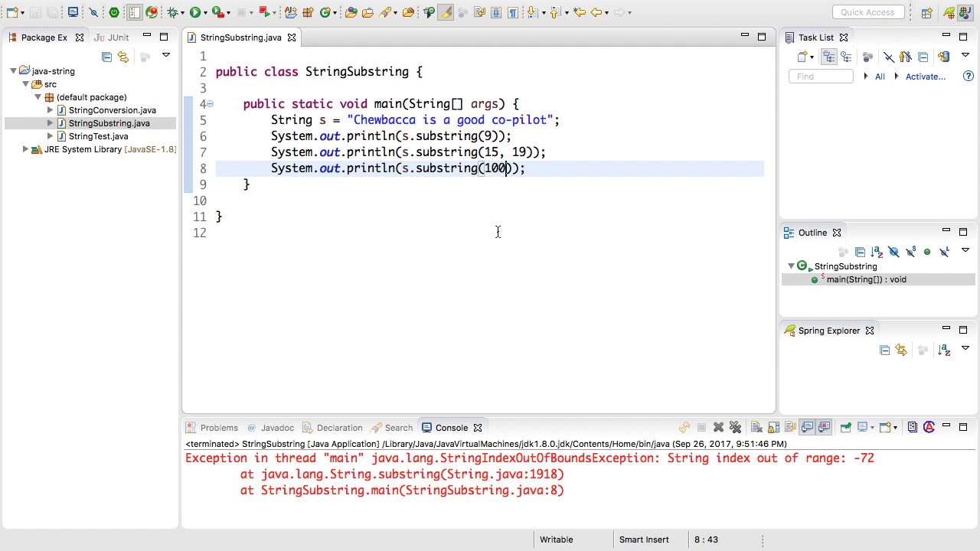The height and width of the screenshot is (551, 980).
Task: Click Link with Editor in Spring Explorer
Action: tap(901, 350)
